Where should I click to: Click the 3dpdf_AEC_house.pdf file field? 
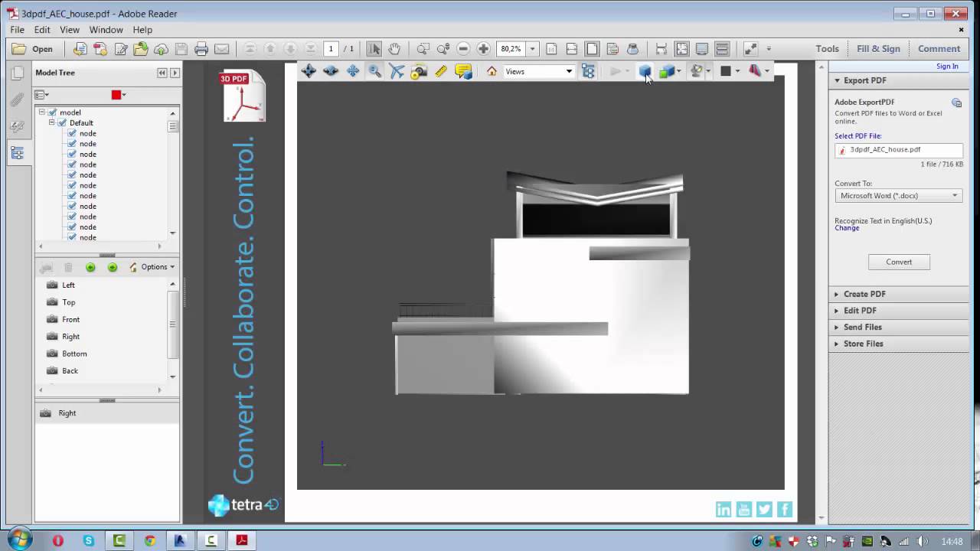point(899,150)
